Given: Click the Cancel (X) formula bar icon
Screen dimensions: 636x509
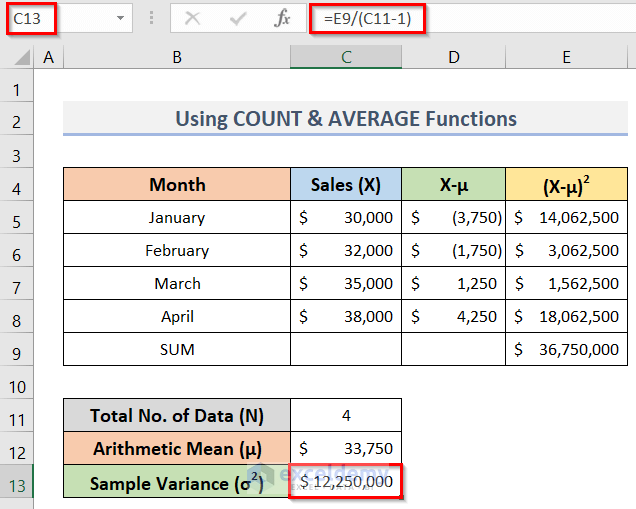Looking at the screenshot, I should click(x=193, y=18).
